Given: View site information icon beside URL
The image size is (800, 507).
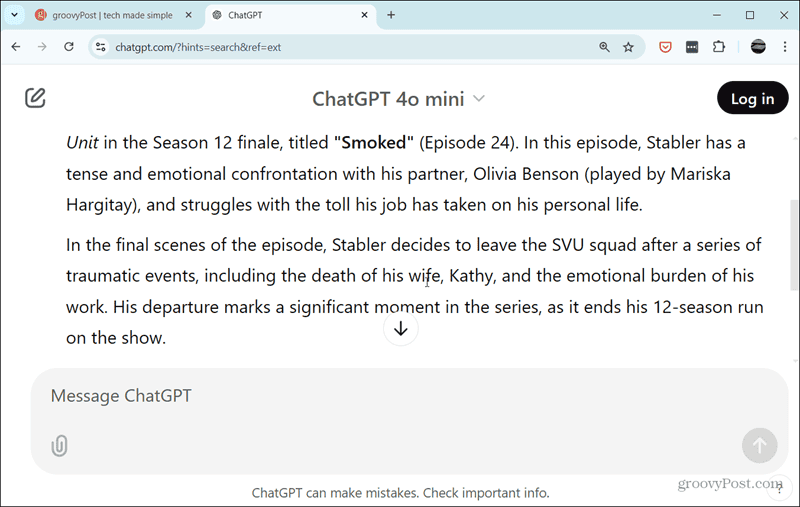Looking at the screenshot, I should point(101,47).
